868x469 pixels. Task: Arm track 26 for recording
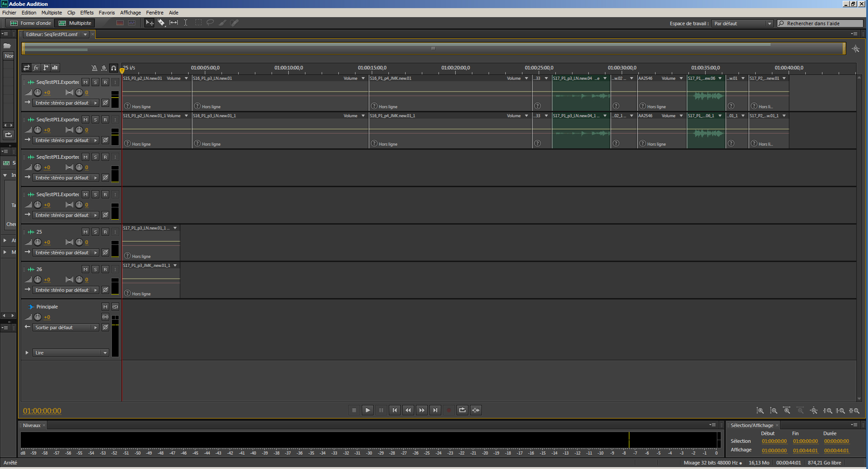coord(105,269)
